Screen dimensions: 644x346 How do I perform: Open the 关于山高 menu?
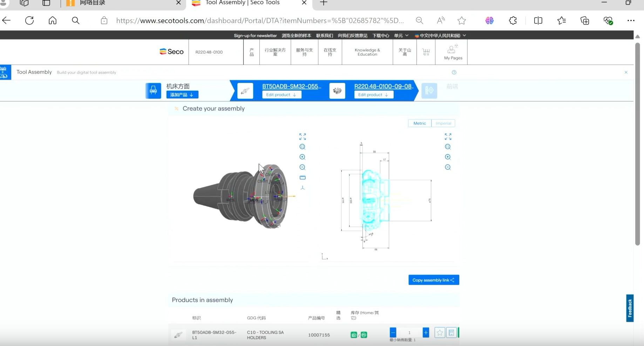(x=405, y=52)
